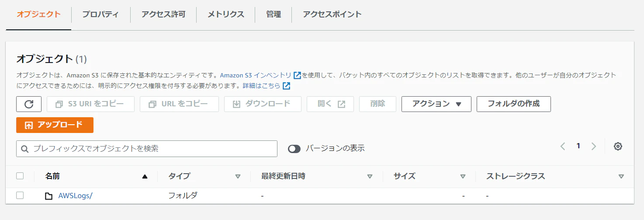
Task: Switch to the プロパティ tab
Action: [100, 14]
